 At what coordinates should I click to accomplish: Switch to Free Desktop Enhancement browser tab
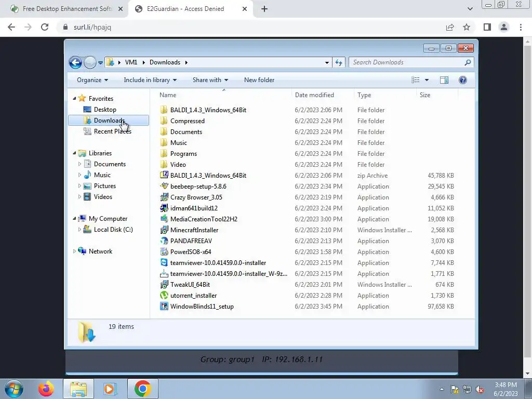pyautogui.click(x=67, y=9)
